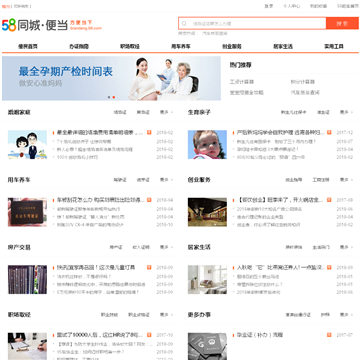Open 办证指南 in the navigation menu

79,46
